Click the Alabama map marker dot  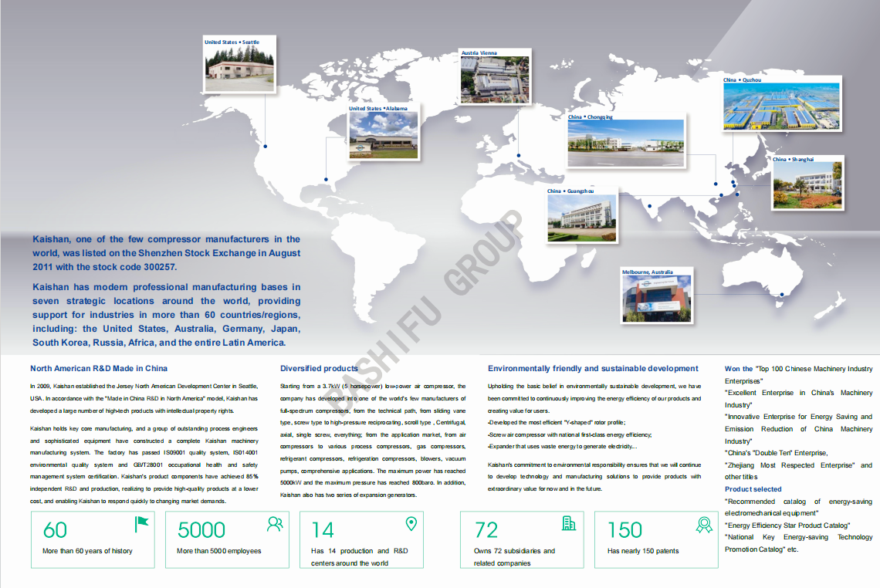click(x=326, y=180)
